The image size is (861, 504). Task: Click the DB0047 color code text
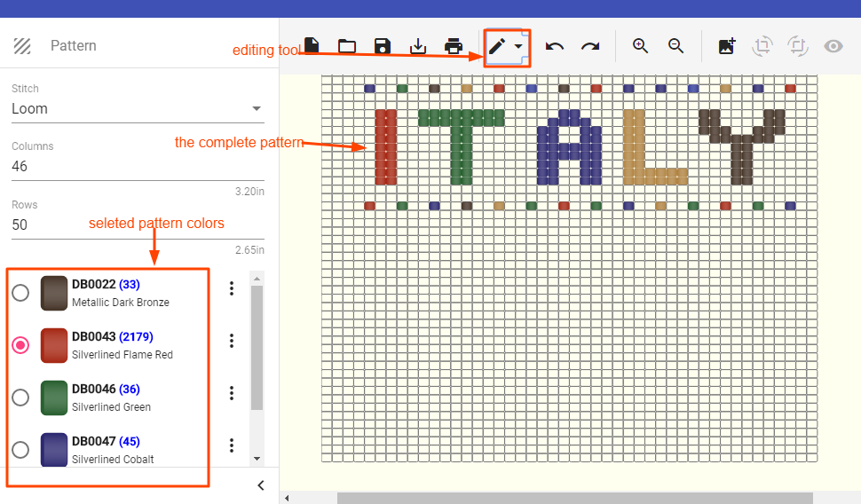94,441
